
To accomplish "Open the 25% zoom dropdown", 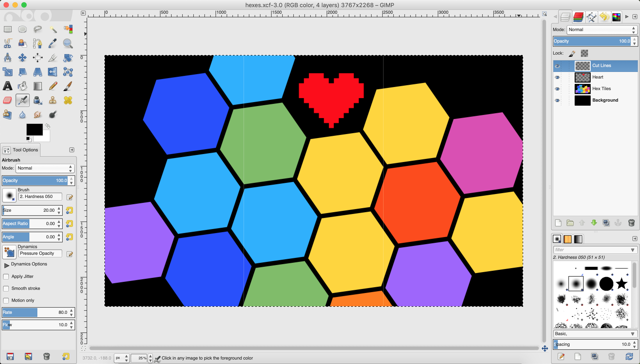I will [x=150, y=358].
